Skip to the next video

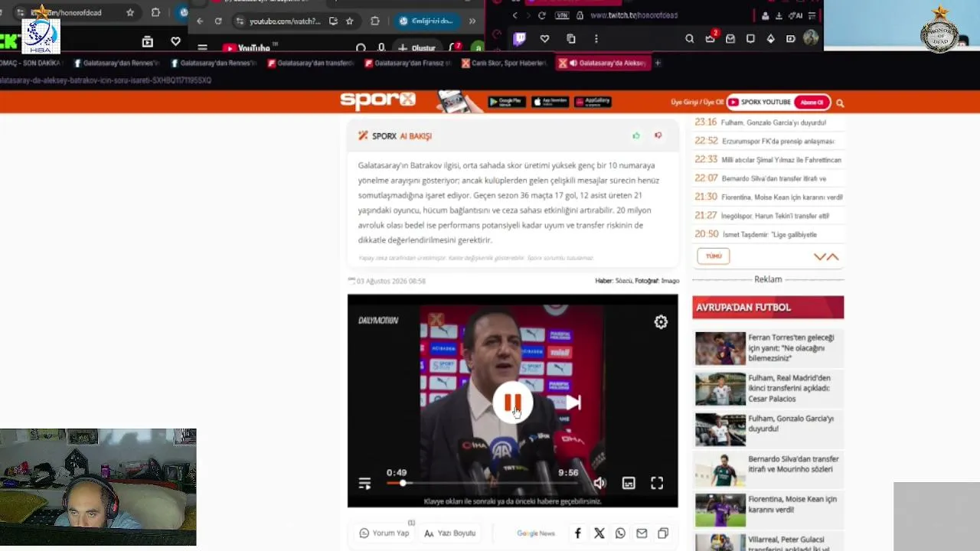click(573, 403)
